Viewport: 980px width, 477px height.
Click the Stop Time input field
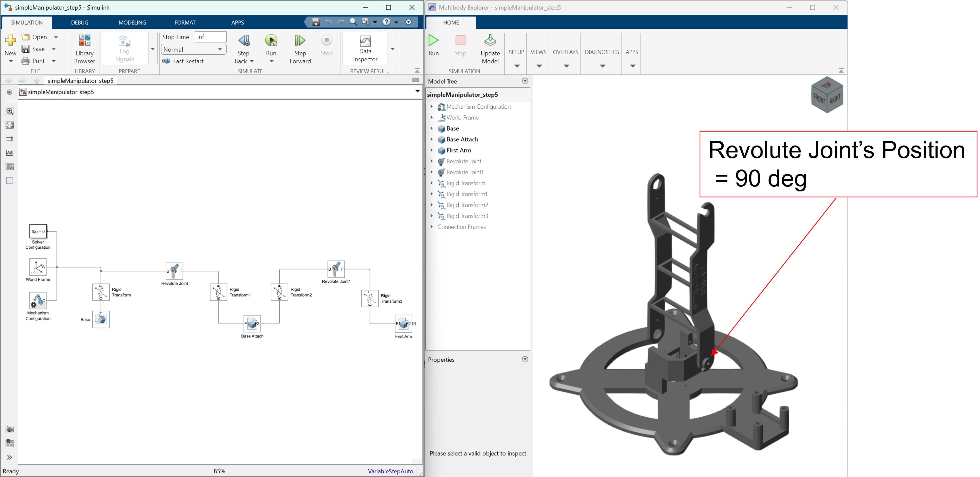click(x=210, y=37)
